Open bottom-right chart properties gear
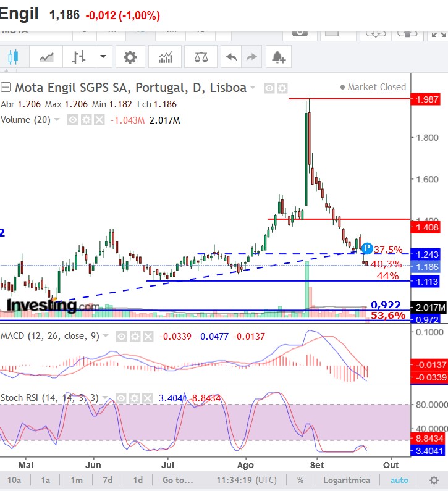Screen dimensions: 448x491 [x=434, y=480]
